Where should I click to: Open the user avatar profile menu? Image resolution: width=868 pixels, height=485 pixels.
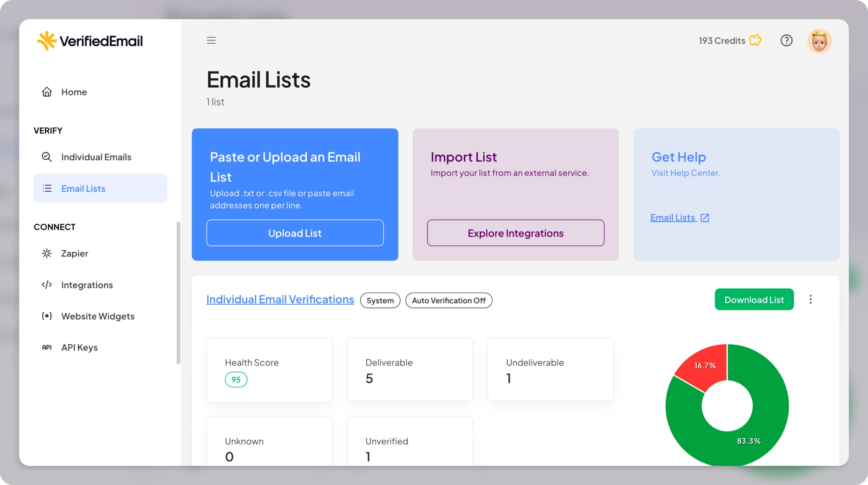click(819, 41)
